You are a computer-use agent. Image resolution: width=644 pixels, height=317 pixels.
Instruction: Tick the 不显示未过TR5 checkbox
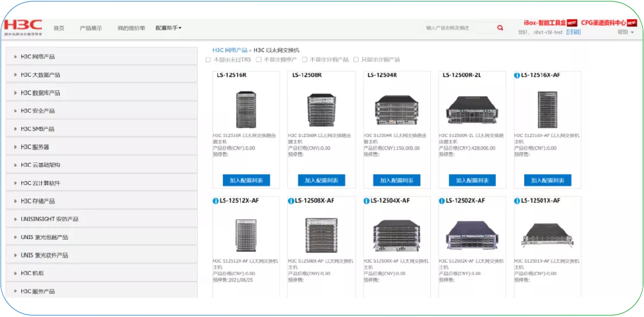[208, 60]
